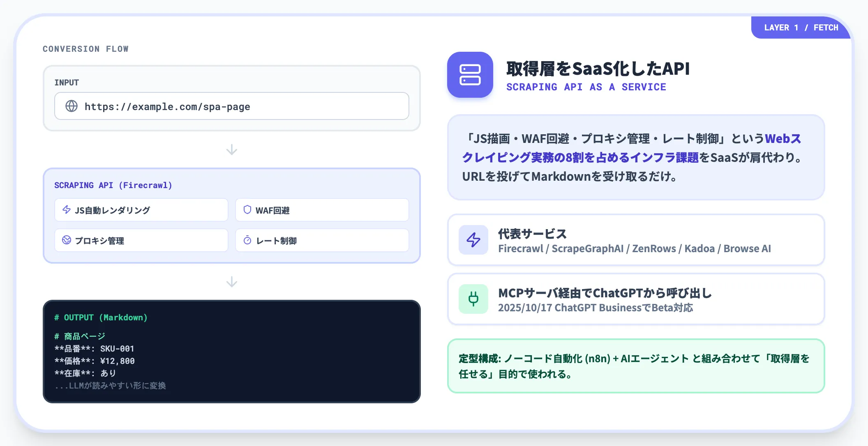This screenshot has width=868, height=446.
Task: Click the Firecrawl / ScrapeGraphAI service list
Action: tap(635, 249)
